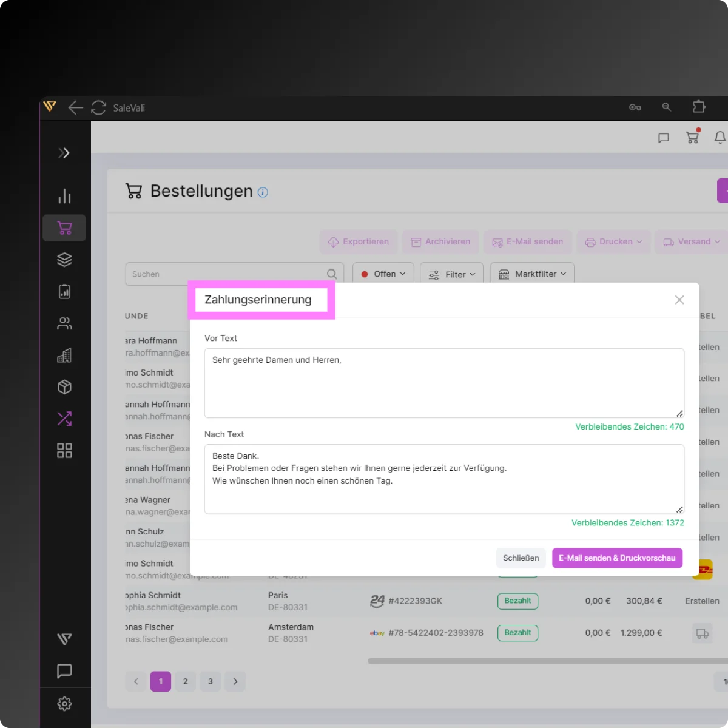This screenshot has height=728, width=728.
Task: Open the shuffle arrows sidebar icon
Action: [x=64, y=419]
